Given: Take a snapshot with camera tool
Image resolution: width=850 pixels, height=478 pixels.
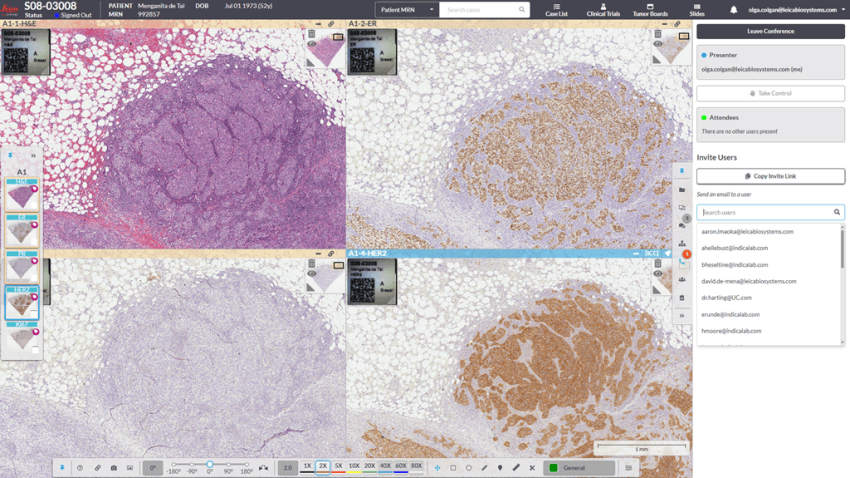Looking at the screenshot, I should point(114,468).
